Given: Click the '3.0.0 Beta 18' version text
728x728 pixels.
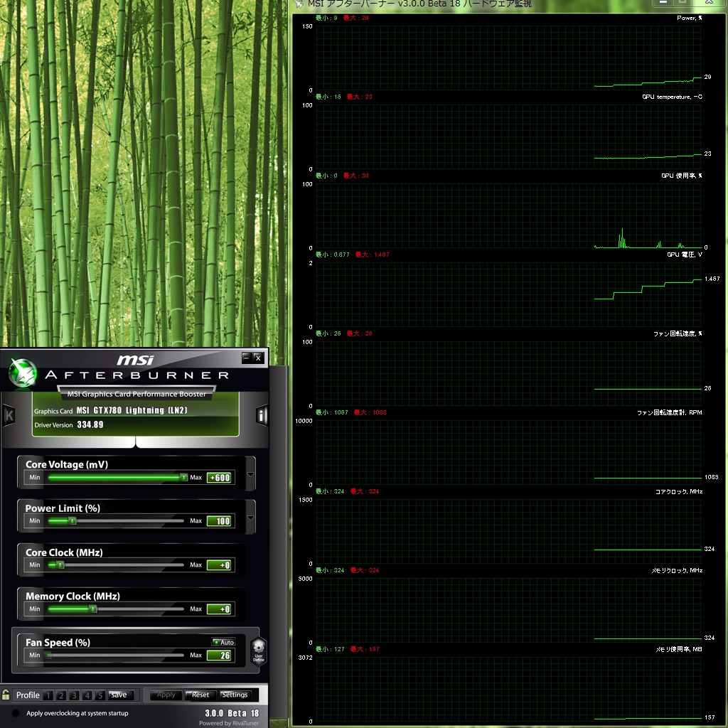Looking at the screenshot, I should (232, 713).
